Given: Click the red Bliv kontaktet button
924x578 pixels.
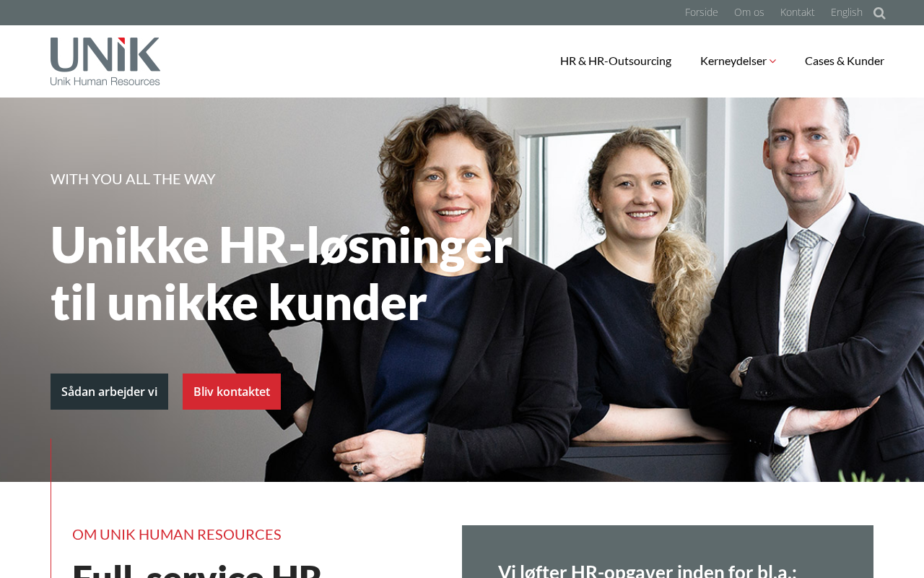Looking at the screenshot, I should pyautogui.click(x=232, y=392).
